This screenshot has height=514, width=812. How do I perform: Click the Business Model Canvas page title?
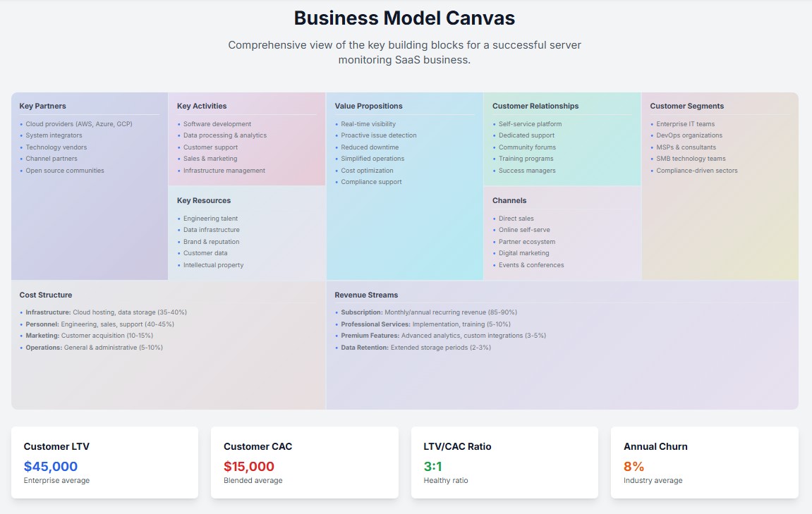point(405,18)
